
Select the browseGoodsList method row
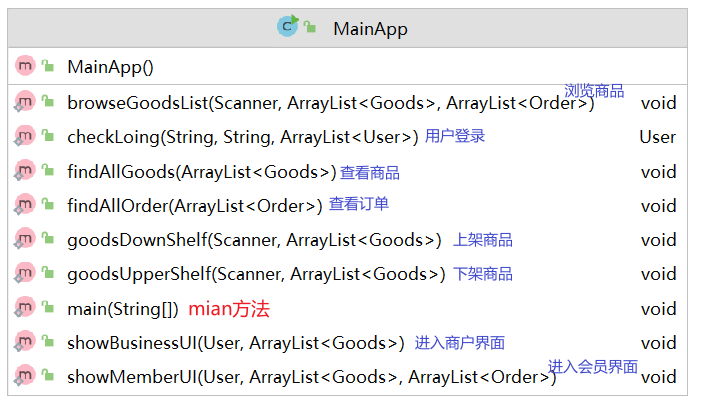pos(330,103)
